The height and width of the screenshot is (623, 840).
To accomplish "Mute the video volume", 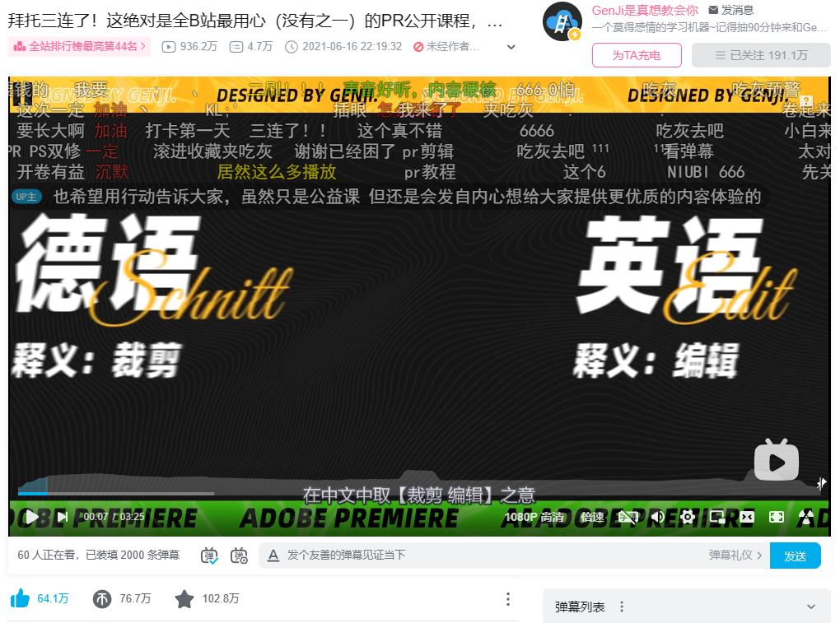I will [x=657, y=517].
